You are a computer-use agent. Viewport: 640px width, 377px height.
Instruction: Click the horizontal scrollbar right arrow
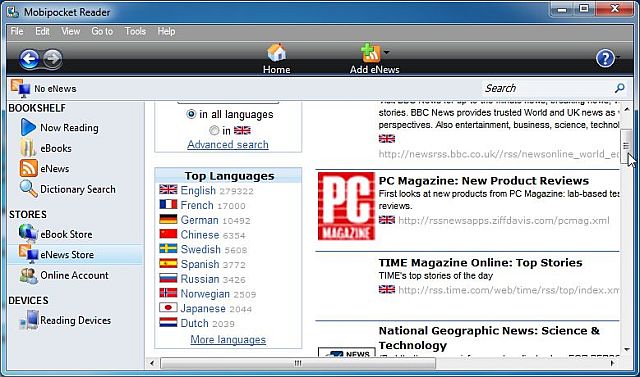click(613, 363)
